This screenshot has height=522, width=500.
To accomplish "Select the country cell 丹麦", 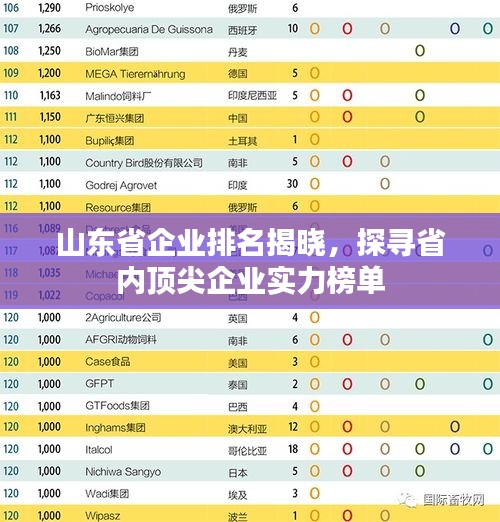I will 238,52.
